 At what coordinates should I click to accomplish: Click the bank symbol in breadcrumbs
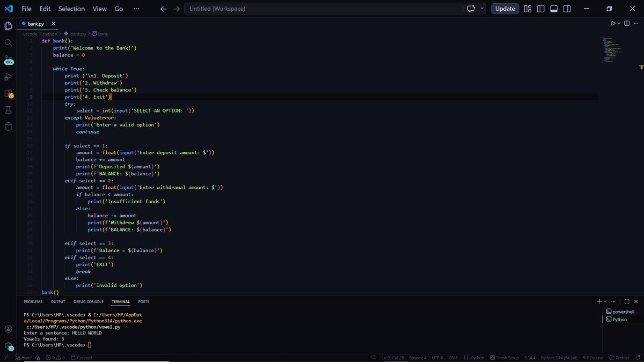tap(100, 34)
